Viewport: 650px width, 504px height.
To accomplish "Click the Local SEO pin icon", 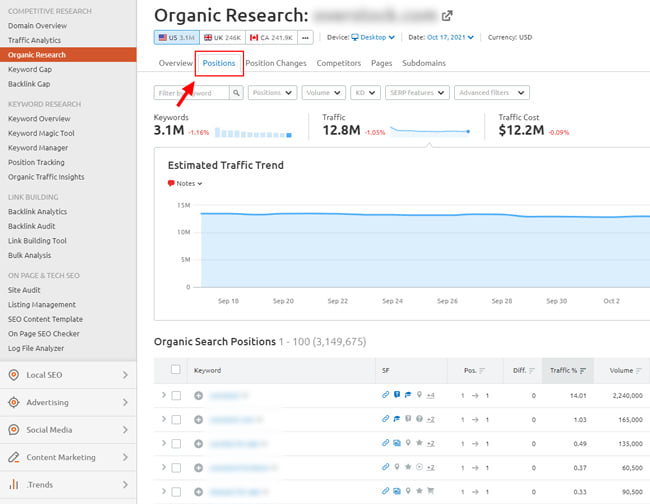I will (x=14, y=375).
